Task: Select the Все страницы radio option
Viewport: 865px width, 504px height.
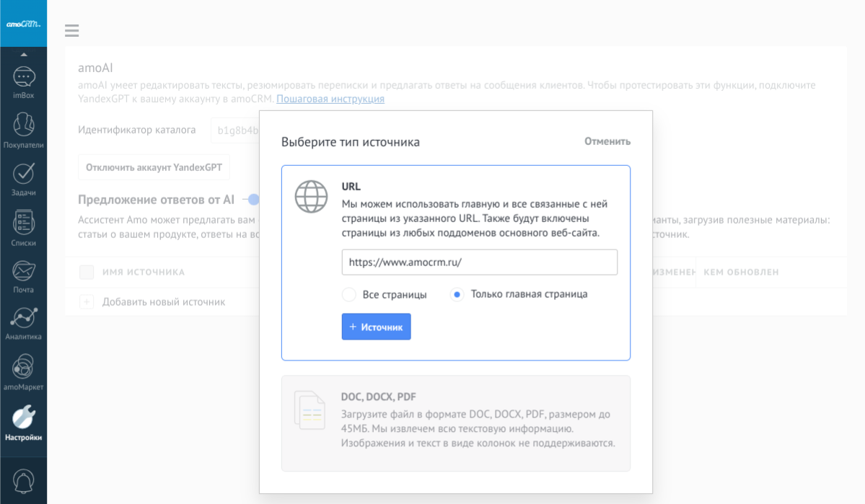Action: [349, 295]
